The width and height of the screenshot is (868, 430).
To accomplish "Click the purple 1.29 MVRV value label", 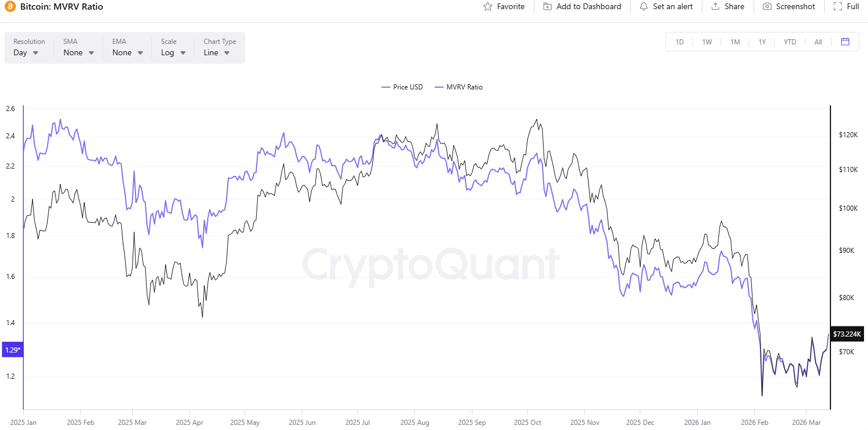I will [12, 350].
